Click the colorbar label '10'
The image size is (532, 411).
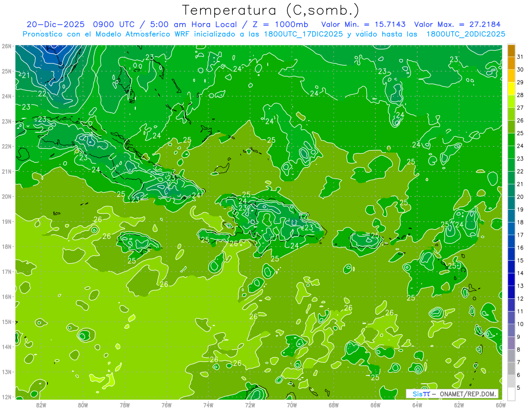[x=520, y=324]
